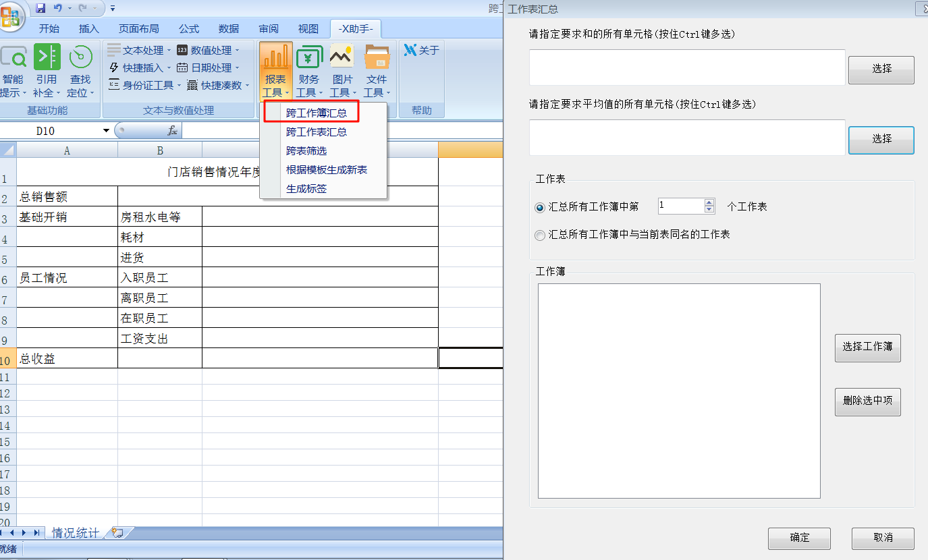Select column B header
The width and height of the screenshot is (928, 560).
160,150
